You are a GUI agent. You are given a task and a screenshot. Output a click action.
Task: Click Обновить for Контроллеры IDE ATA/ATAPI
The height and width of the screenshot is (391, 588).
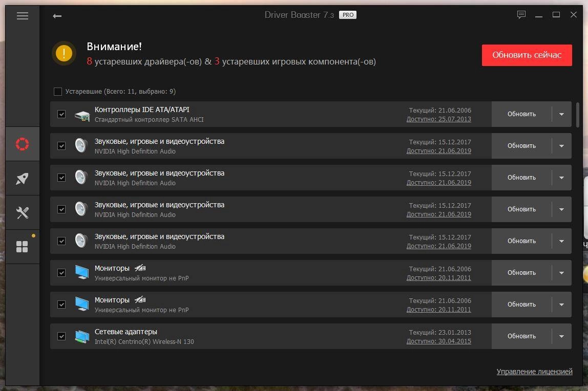[x=521, y=114]
